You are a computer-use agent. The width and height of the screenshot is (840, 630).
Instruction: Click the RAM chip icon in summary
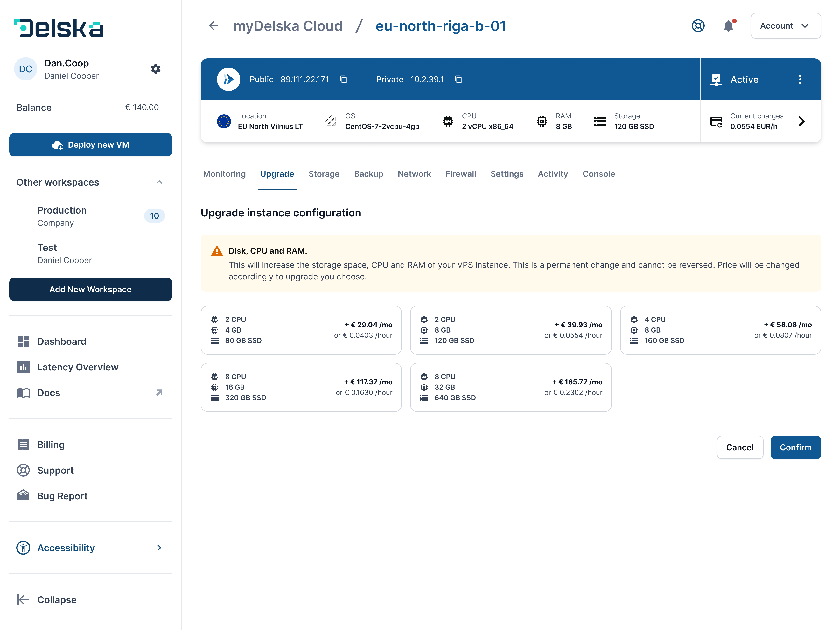click(x=542, y=122)
